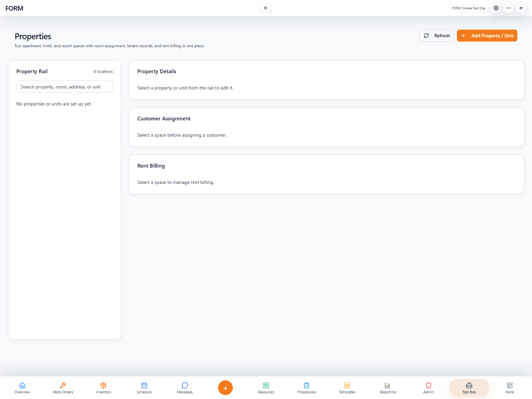The width and height of the screenshot is (532, 399).
Task: Open the three-dots options menu
Action: pyautogui.click(x=509, y=8)
